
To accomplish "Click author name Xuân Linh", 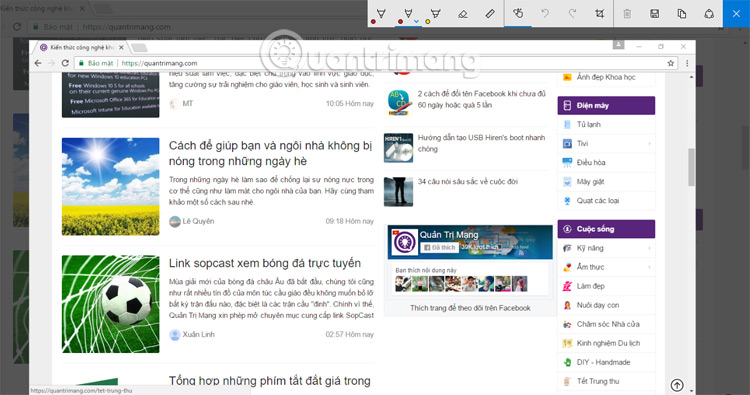I will (199, 335).
